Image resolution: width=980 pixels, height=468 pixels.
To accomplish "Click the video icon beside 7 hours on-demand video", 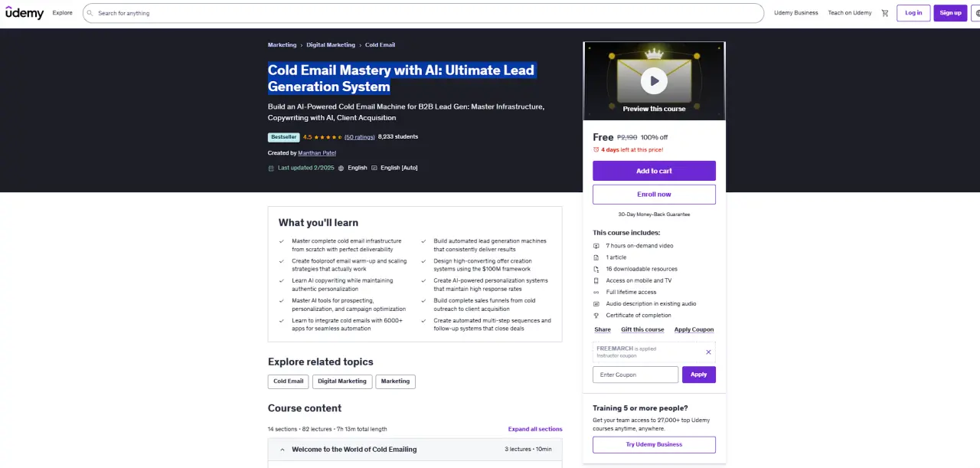I will (596, 246).
